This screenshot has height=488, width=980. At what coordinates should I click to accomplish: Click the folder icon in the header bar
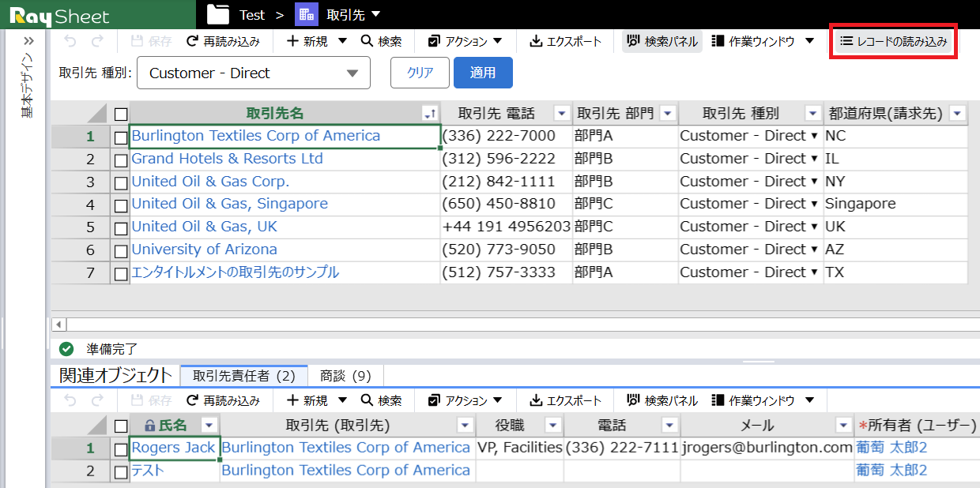pyautogui.click(x=218, y=14)
